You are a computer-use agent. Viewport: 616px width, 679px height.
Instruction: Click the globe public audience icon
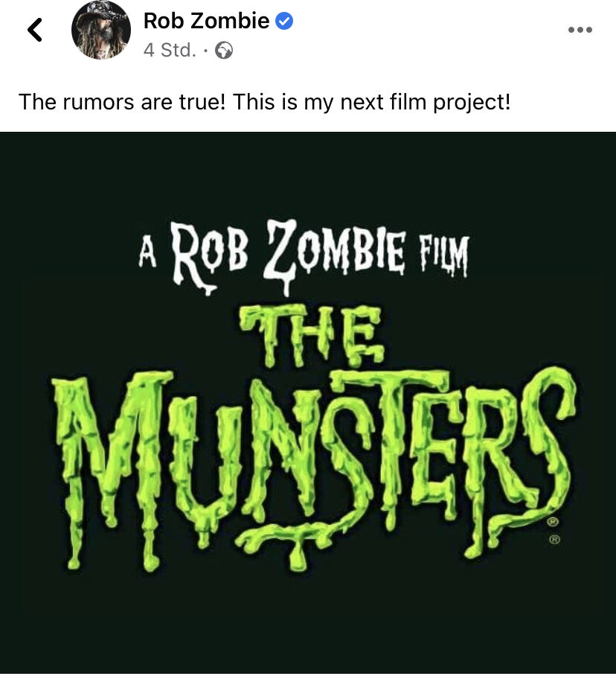pos(224,51)
